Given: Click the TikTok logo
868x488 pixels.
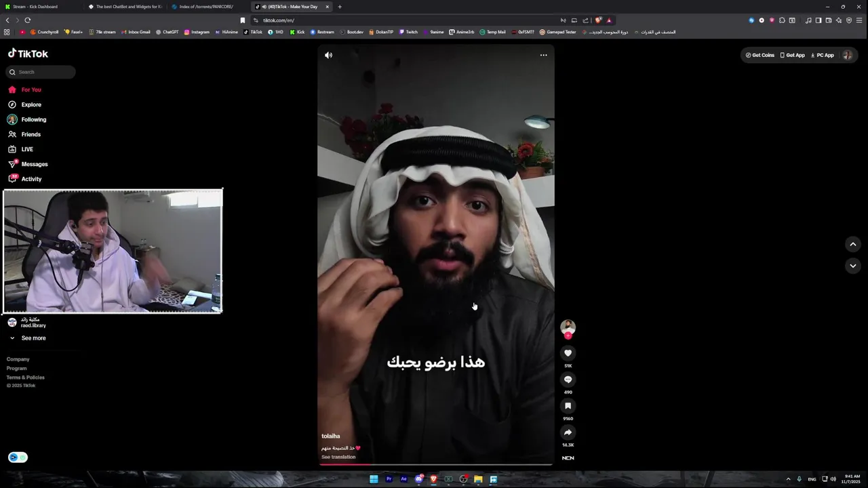Looking at the screenshot, I should coord(28,54).
